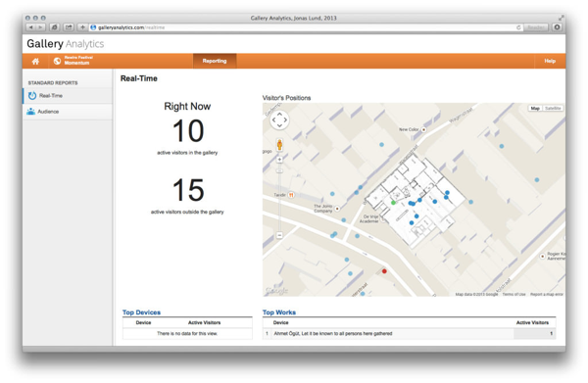
Task: Click the red visitor dot on map
Action: click(384, 271)
